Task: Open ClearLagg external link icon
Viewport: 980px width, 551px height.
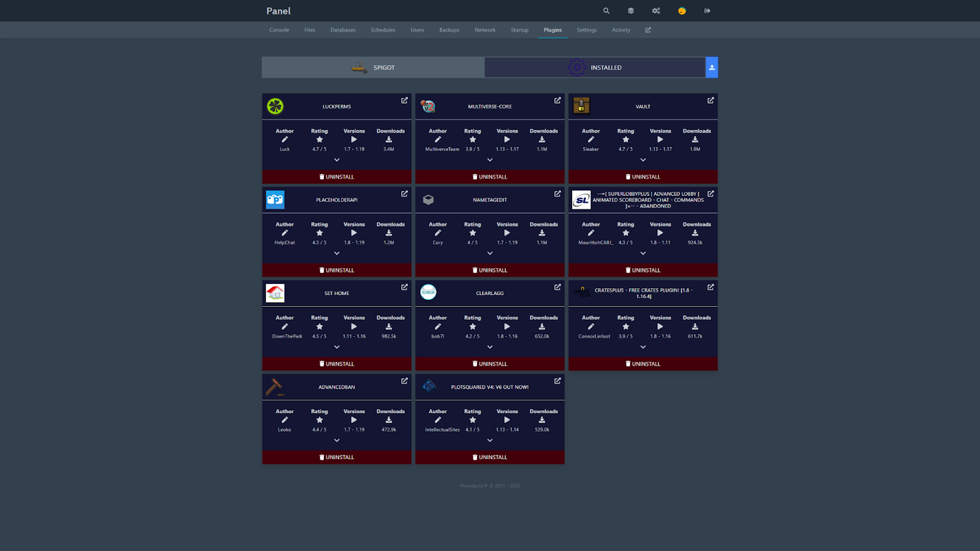Action: pos(557,287)
